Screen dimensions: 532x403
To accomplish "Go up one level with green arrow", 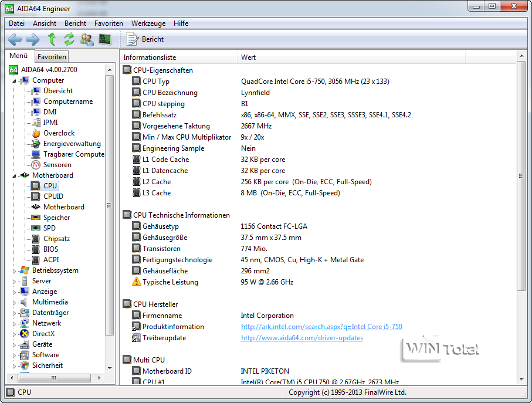I will click(52, 39).
